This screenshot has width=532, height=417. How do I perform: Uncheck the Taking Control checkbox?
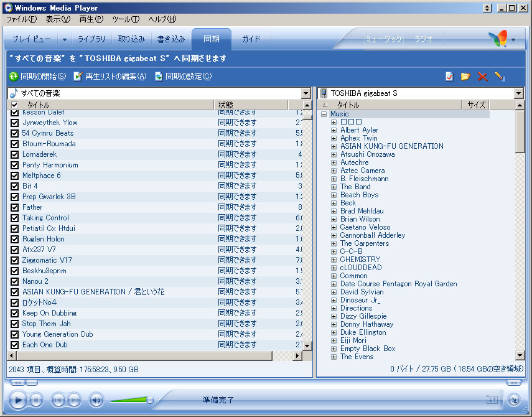pos(14,218)
